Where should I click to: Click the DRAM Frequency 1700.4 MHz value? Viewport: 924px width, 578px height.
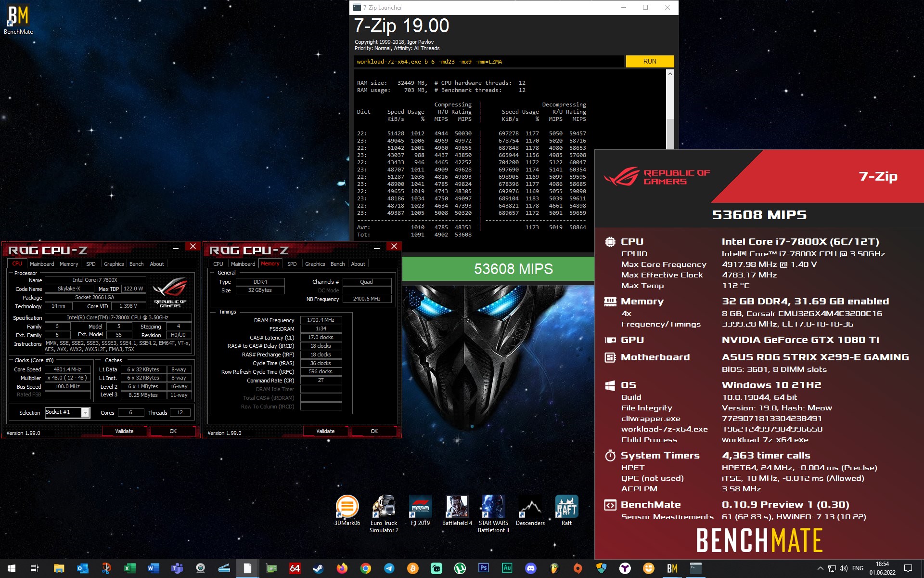[321, 320]
